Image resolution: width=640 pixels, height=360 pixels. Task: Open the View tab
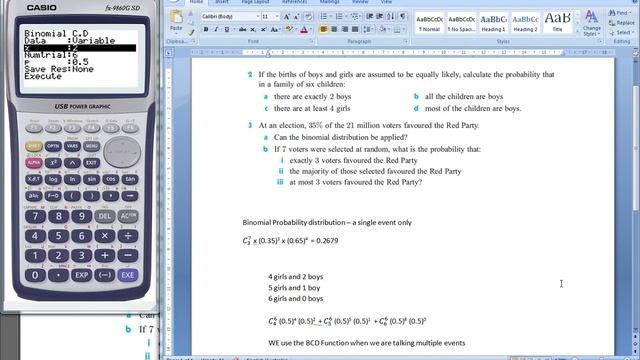click(x=386, y=2)
